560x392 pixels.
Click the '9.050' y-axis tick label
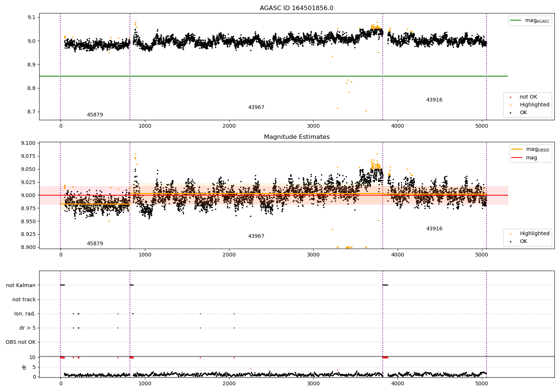[x=28, y=169]
